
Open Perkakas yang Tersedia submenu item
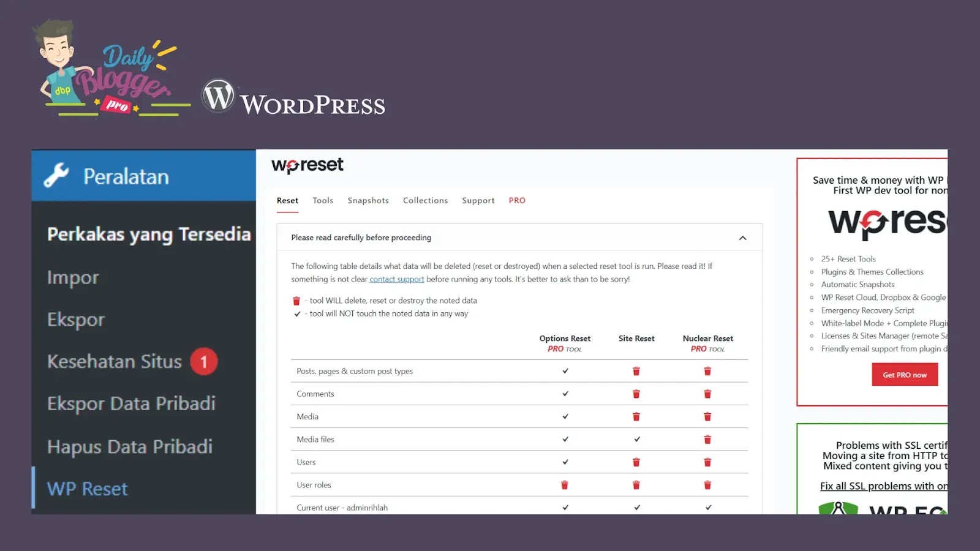149,234
